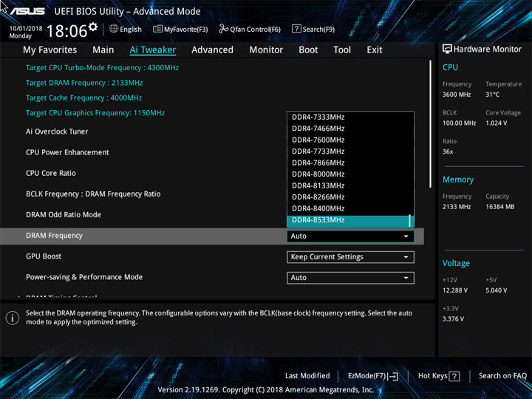The width and height of the screenshot is (532, 399).
Task: Select the DRAM Frequency row label
Action: click(x=54, y=236)
